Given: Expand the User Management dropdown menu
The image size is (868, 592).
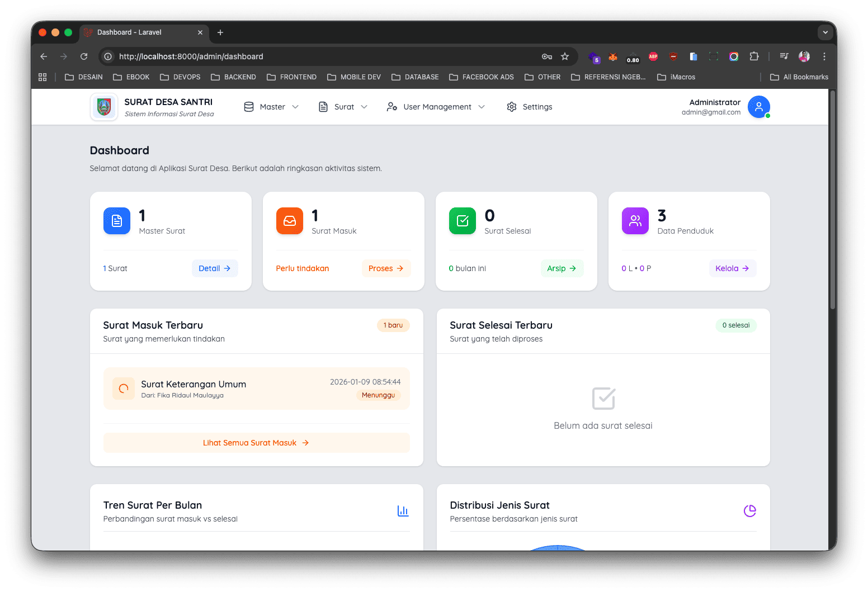Looking at the screenshot, I should coord(436,107).
